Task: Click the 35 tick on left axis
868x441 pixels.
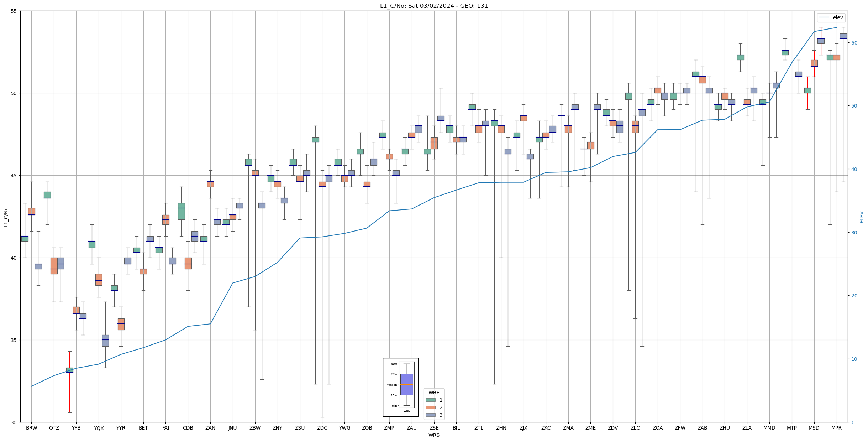Action: tap(14, 340)
